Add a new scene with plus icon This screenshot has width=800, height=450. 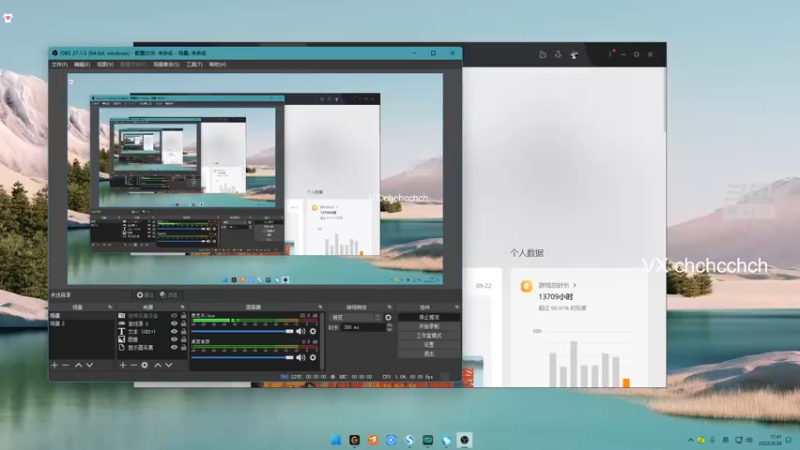pos(55,365)
